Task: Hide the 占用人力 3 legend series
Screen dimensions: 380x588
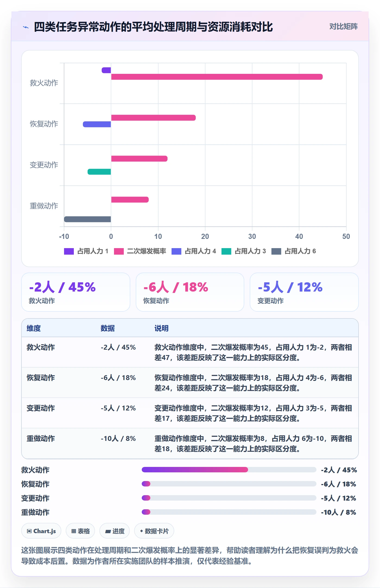Action: [244, 251]
